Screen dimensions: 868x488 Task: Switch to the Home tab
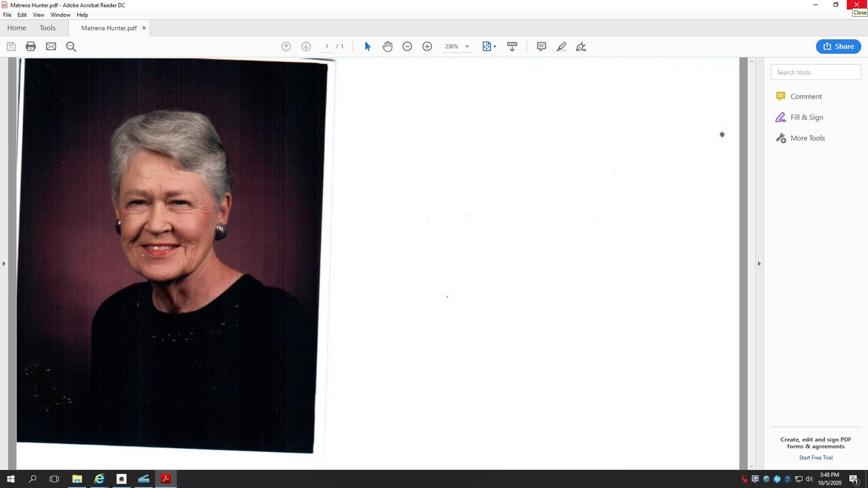tap(16, 27)
